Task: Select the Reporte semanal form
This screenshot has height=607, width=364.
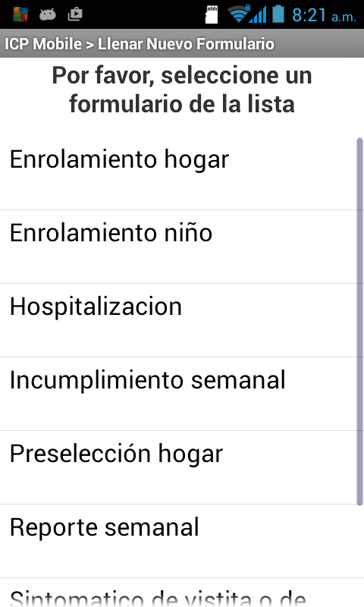Action: click(x=182, y=541)
